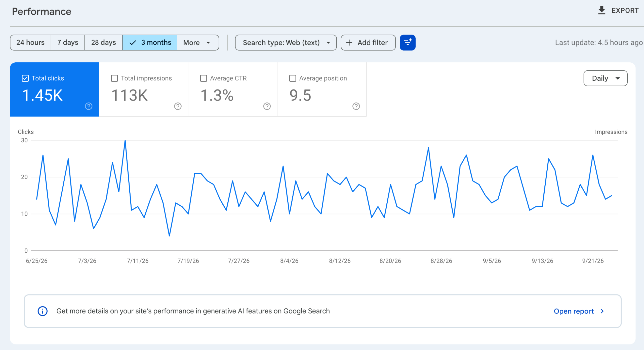Click the Export download icon
The height and width of the screenshot is (350, 644).
[601, 10]
